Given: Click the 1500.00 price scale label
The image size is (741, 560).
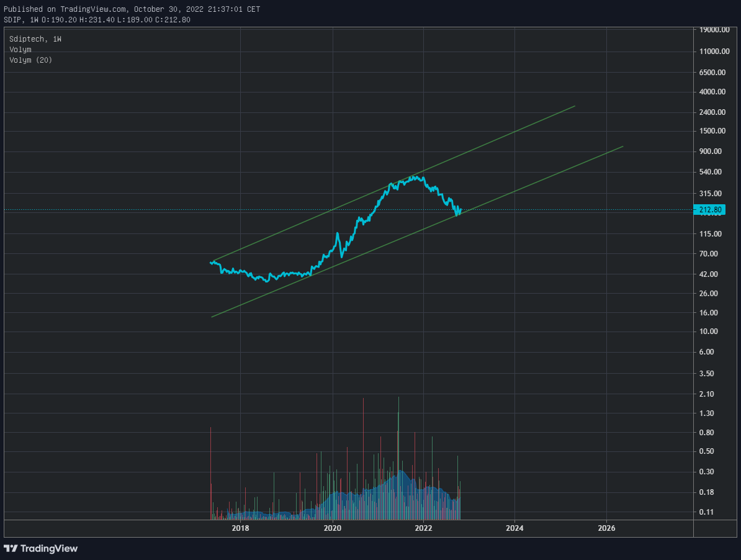Looking at the screenshot, I should (712, 131).
